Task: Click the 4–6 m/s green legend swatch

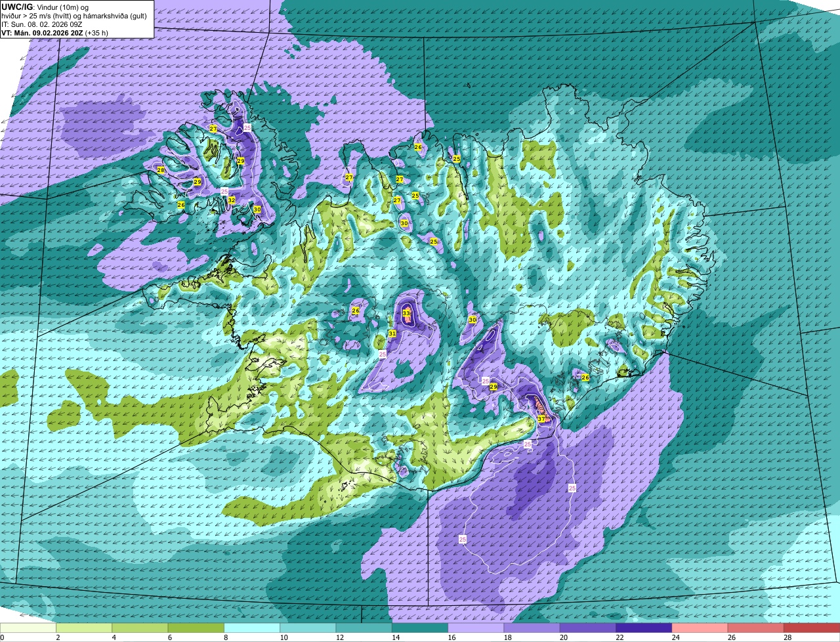Action: 140,628
